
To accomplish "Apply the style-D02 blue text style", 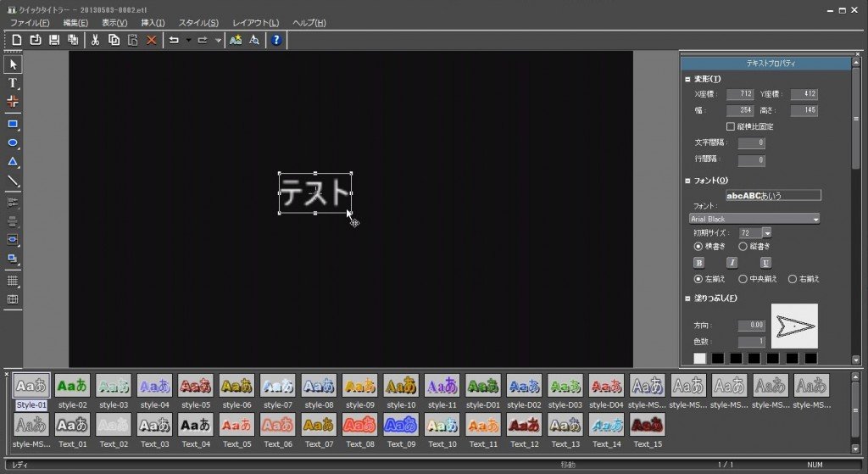I will click(x=524, y=386).
